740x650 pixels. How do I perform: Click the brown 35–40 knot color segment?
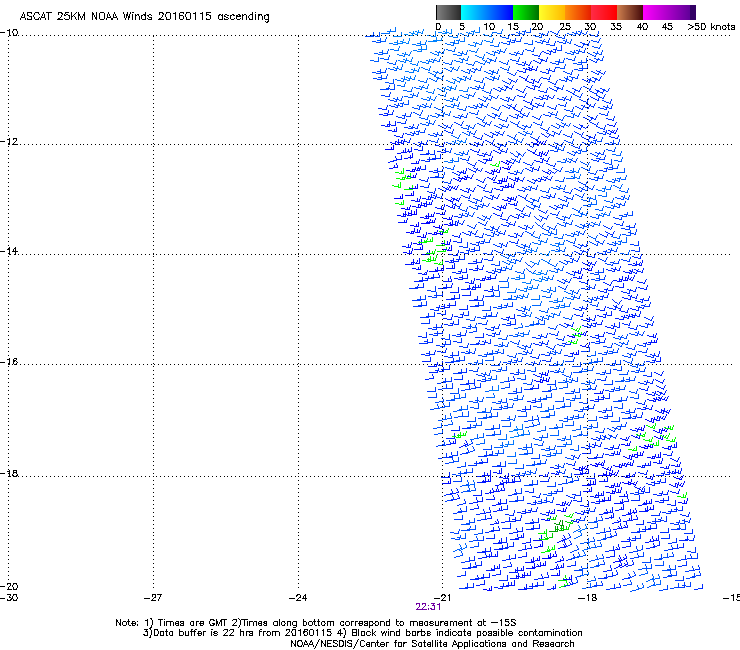pos(630,12)
